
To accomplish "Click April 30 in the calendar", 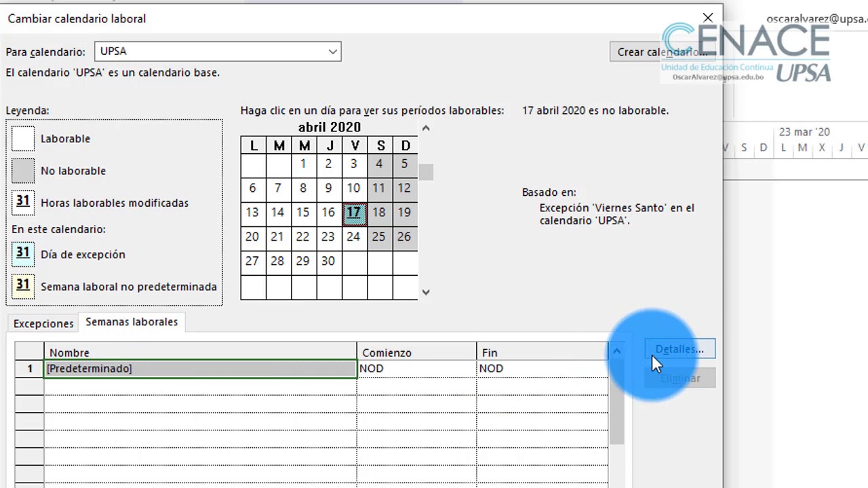I will tap(328, 261).
